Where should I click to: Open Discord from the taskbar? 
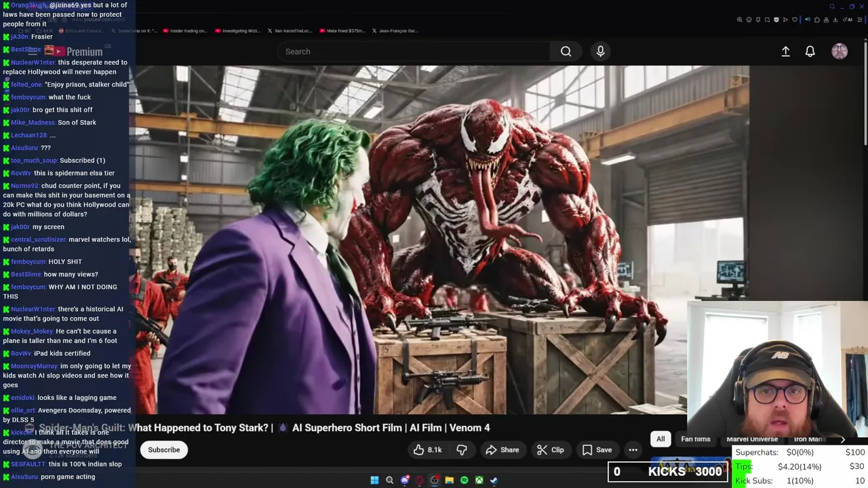click(405, 480)
